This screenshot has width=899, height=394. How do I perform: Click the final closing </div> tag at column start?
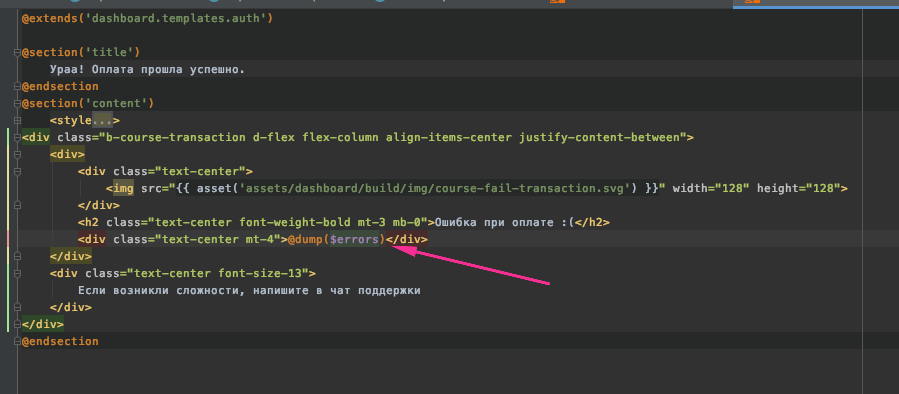coord(43,324)
